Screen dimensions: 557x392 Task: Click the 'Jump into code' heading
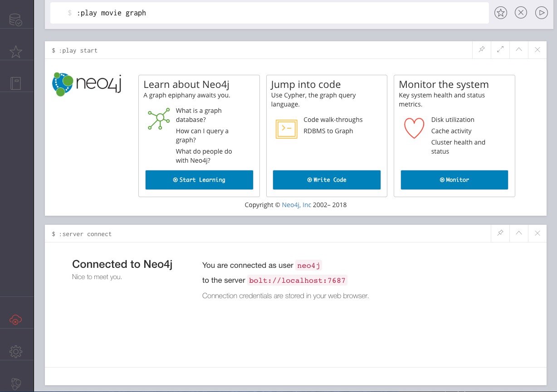pos(306,84)
